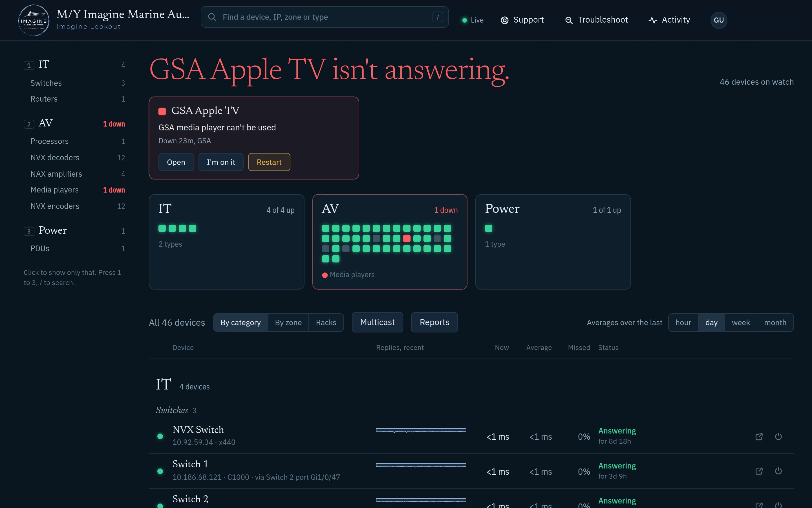Click the Find a device search field
Viewport: 812px width, 508px height.
point(325,17)
